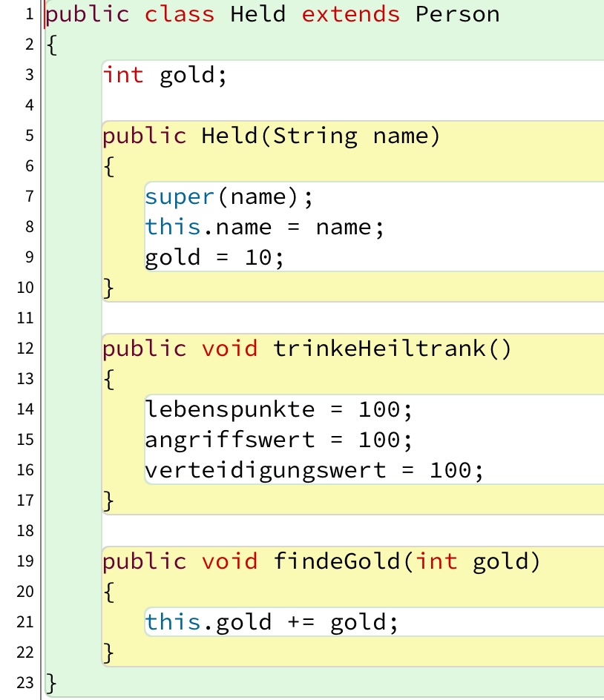Click the 'int gold;' field declaration
The height and width of the screenshot is (700, 604).
pyautogui.click(x=164, y=75)
